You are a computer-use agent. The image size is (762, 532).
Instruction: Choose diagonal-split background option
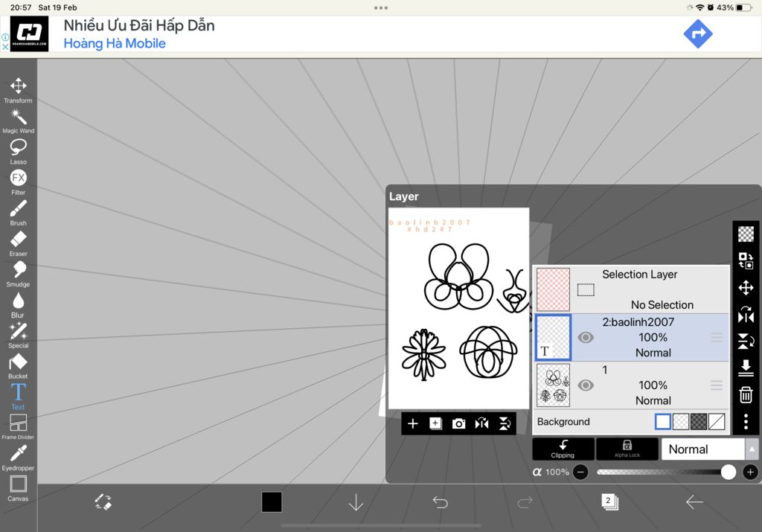coord(717,422)
